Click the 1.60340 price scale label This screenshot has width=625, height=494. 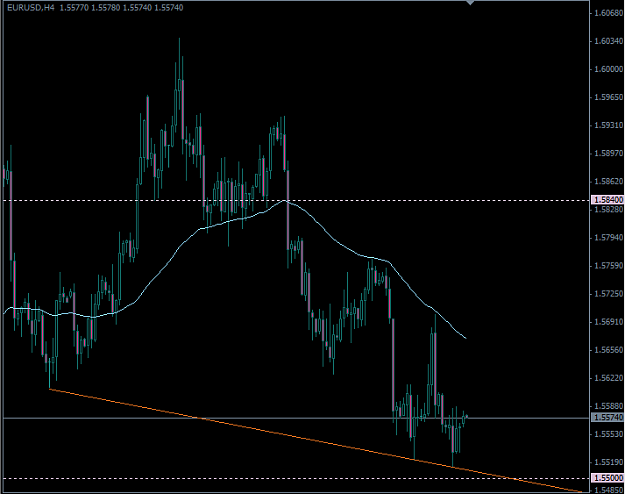coord(608,41)
